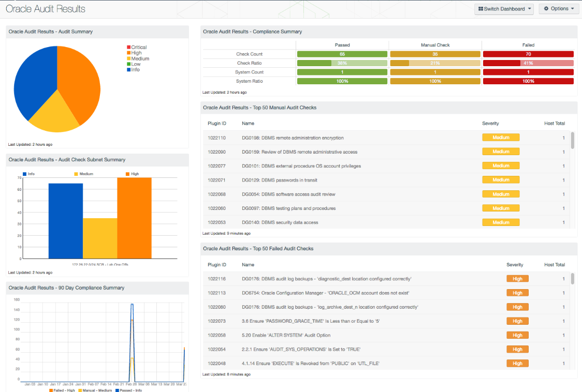Click the Critical red legend swatch

coord(129,47)
